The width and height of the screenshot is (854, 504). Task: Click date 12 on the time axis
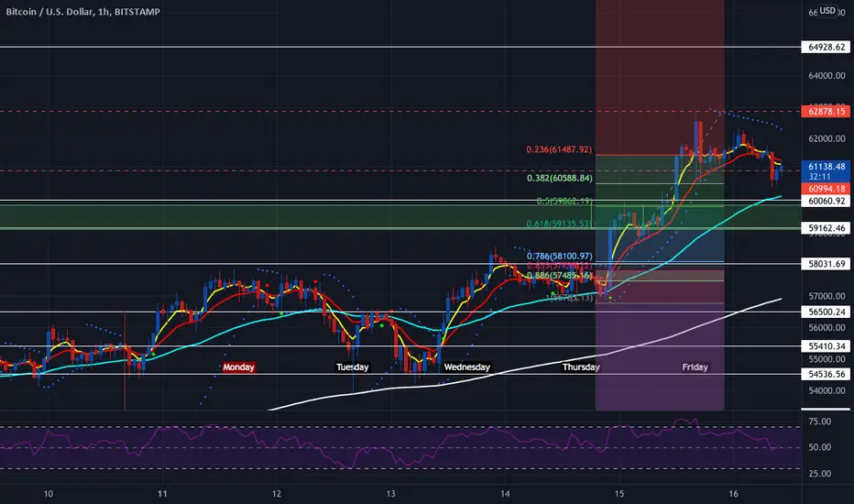(277, 494)
